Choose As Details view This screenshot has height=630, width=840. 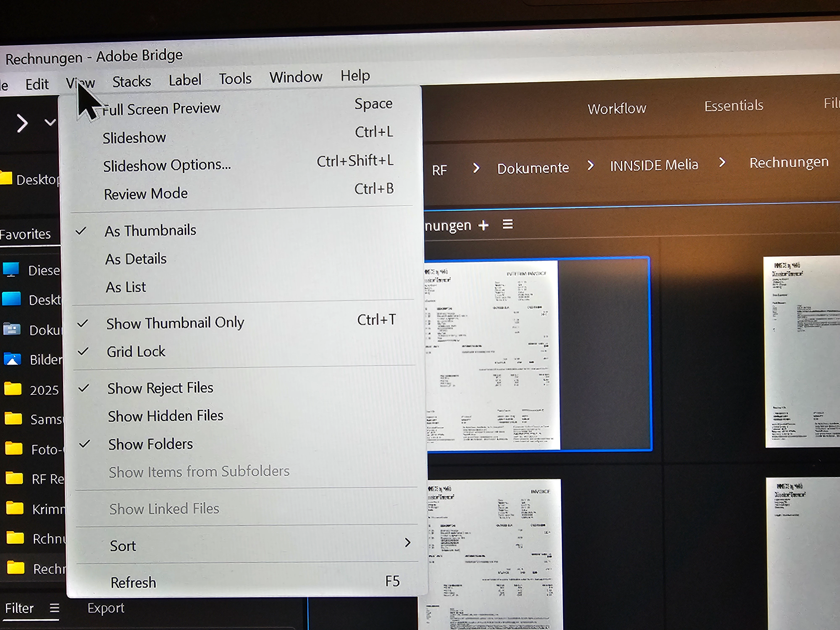(x=136, y=259)
